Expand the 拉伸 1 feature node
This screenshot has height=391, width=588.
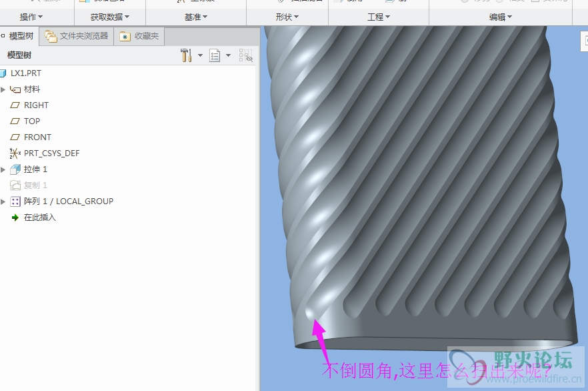click(3, 169)
